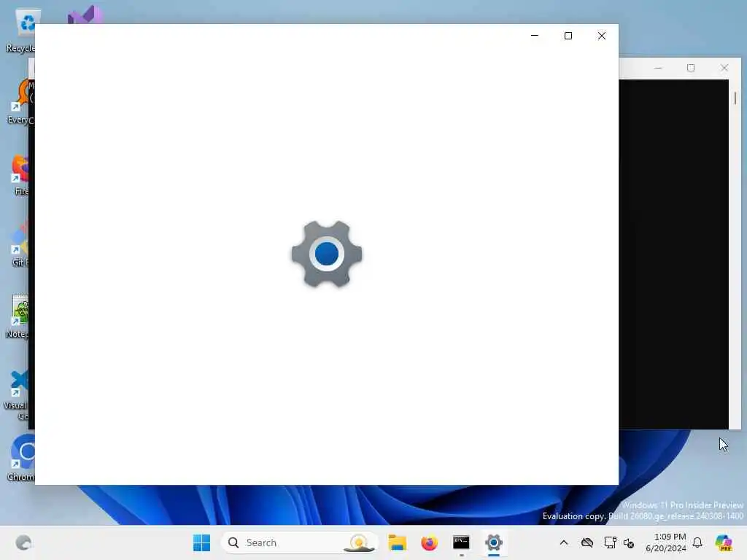The height and width of the screenshot is (560, 747).
Task: Close the Settings window
Action: click(602, 36)
